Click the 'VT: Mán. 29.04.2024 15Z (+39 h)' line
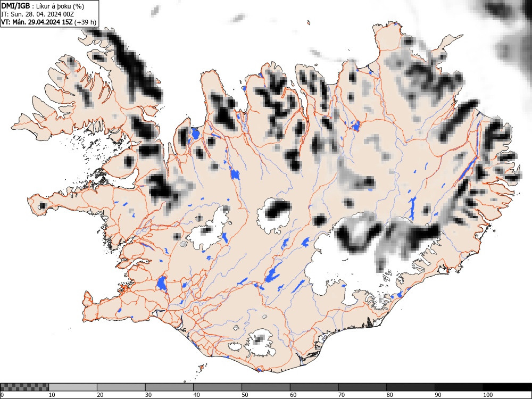 pyautogui.click(x=48, y=22)
